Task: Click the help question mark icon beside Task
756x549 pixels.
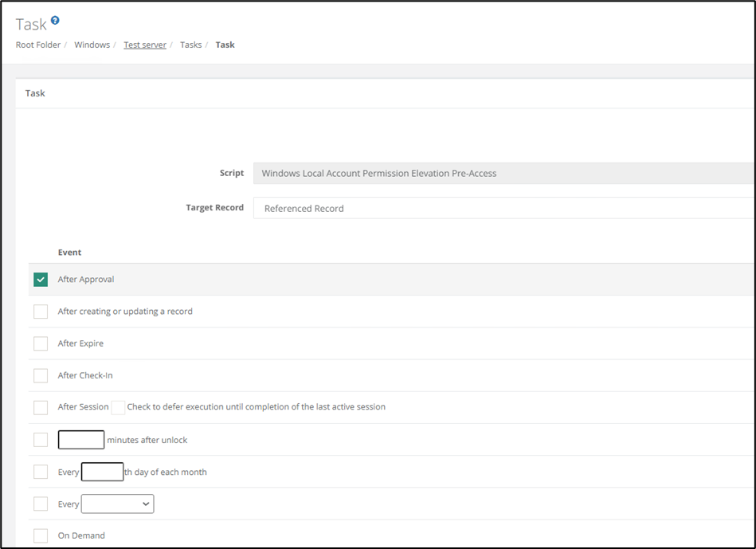Action: (x=55, y=21)
